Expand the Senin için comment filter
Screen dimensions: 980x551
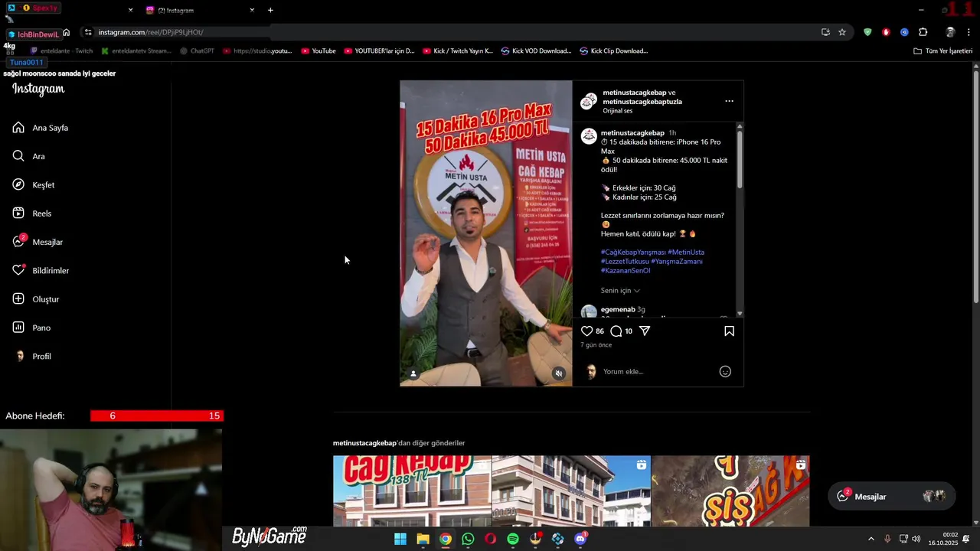620,291
